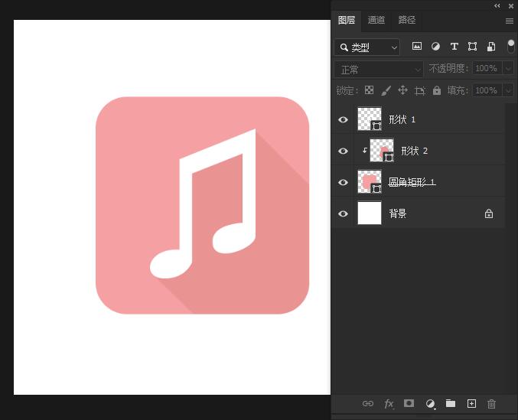Viewport: 518px width, 420px height.
Task: Filter layers by text layer type
Action: coord(454,46)
